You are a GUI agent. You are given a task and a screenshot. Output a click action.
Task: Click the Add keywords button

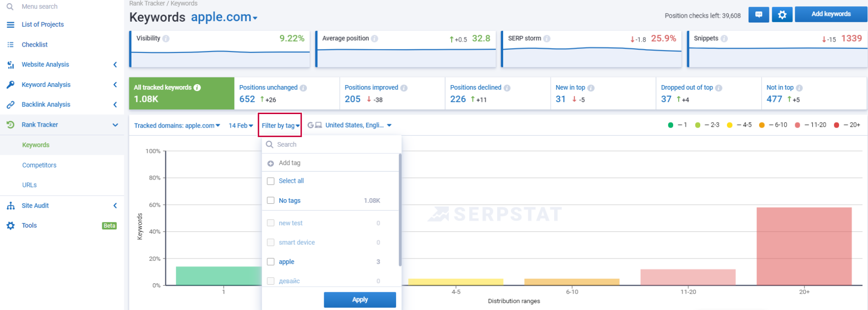(831, 14)
